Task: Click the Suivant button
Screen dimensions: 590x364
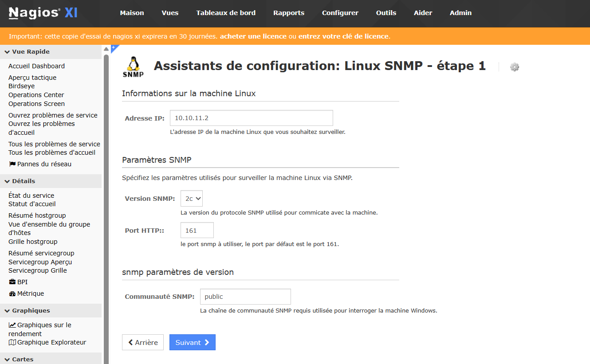Action: 192,342
